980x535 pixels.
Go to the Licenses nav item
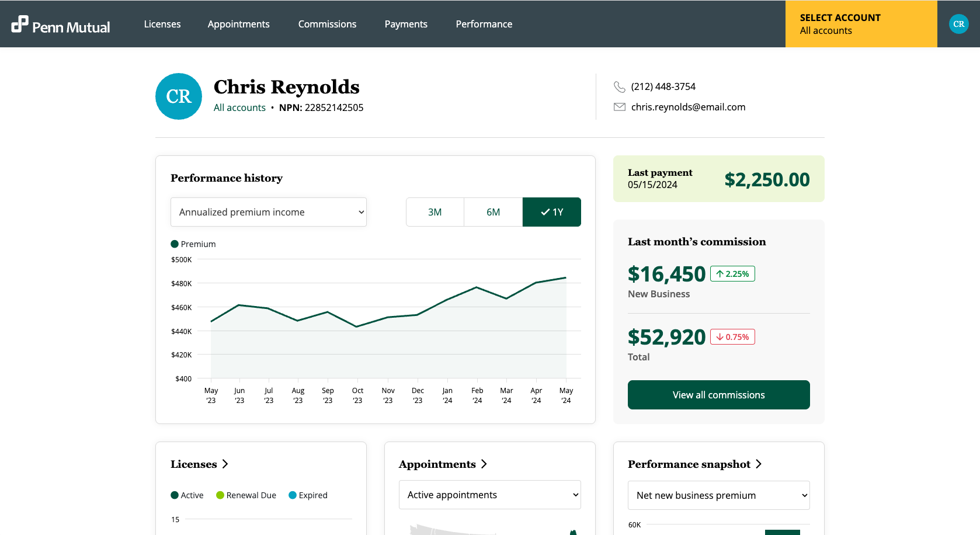[162, 24]
